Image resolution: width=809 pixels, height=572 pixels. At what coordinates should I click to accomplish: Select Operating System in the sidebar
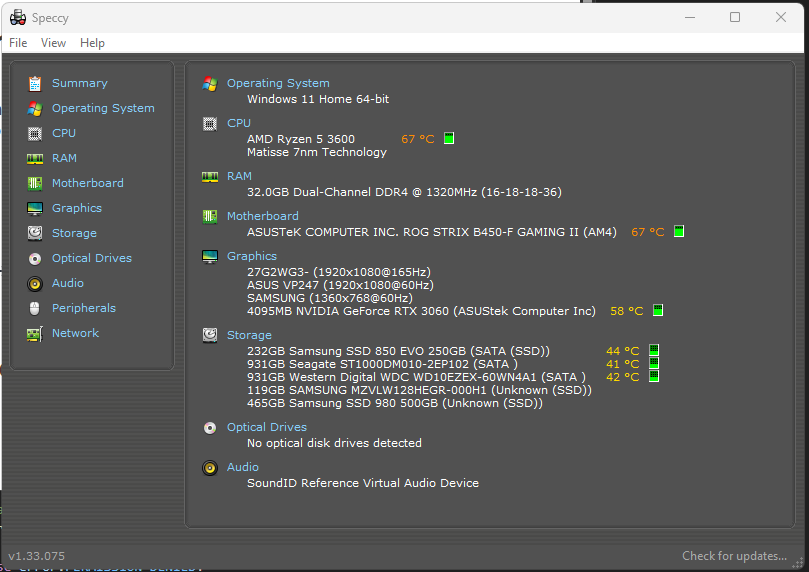pos(103,108)
